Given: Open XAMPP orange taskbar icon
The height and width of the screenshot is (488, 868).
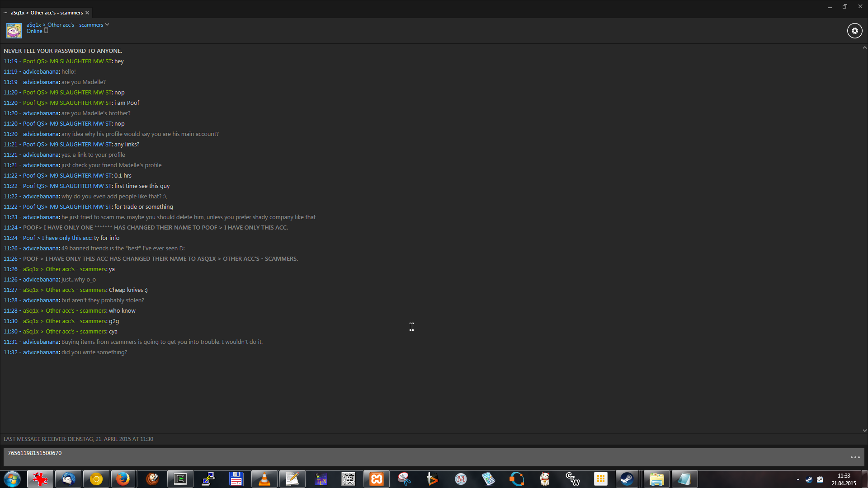Looking at the screenshot, I should point(377,479).
